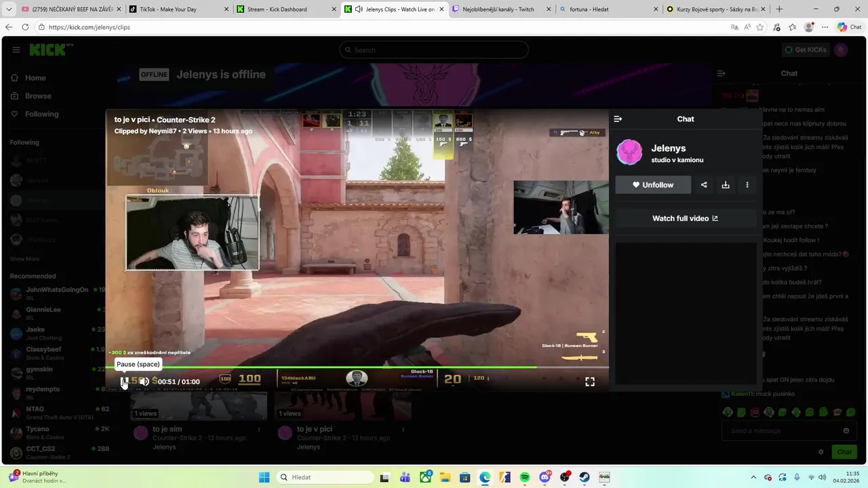The image size is (868, 488).
Task: Open the Jelenys channel name link
Action: [x=668, y=148]
